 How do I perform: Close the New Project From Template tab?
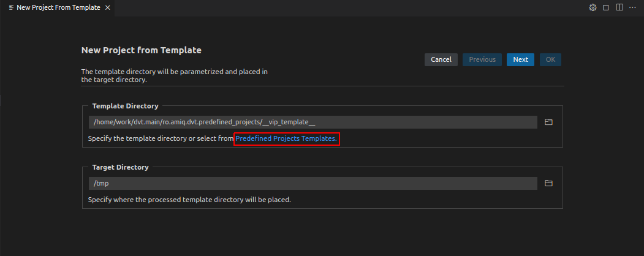108,8
